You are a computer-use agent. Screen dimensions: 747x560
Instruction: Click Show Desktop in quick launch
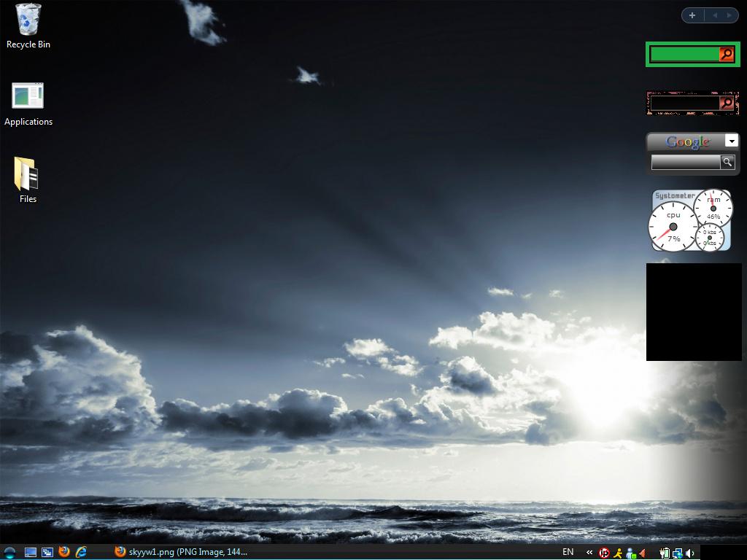pyautogui.click(x=31, y=553)
